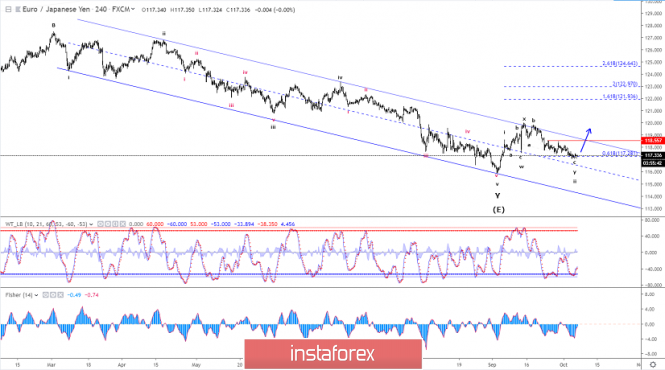This screenshot has width=665, height=370.
Task: Expand the Fisher (14) dropdown arrow
Action: pos(36,295)
